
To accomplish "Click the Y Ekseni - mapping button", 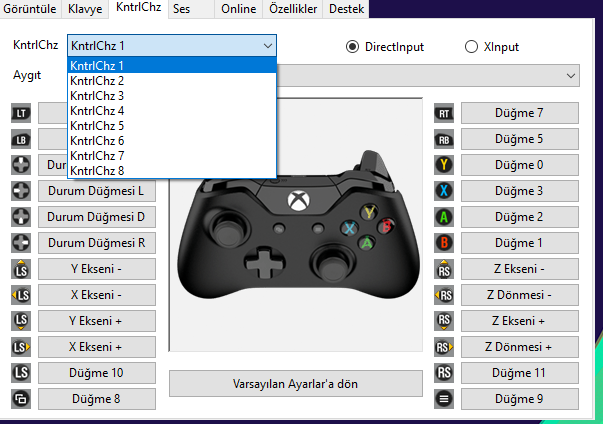I will click(x=97, y=269).
